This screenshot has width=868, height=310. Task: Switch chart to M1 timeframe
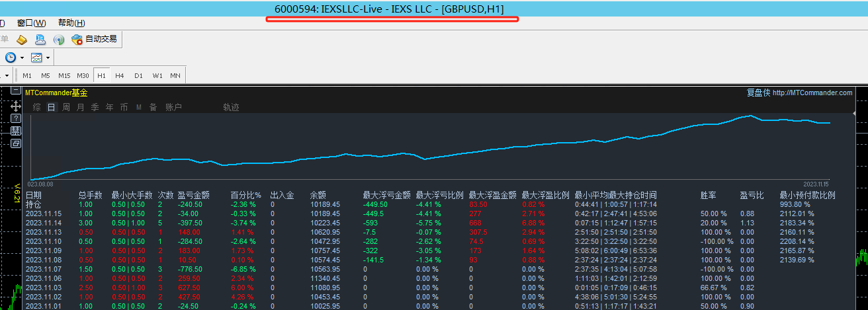pos(27,75)
